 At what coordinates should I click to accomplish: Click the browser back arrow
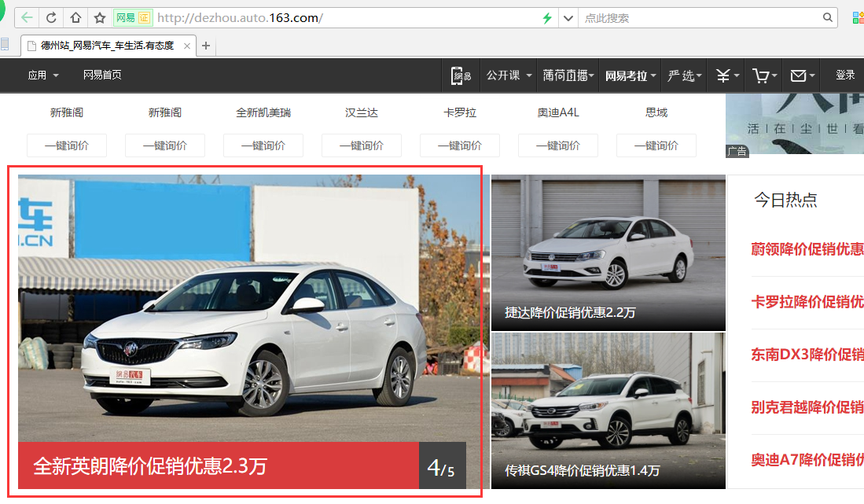coord(27,17)
